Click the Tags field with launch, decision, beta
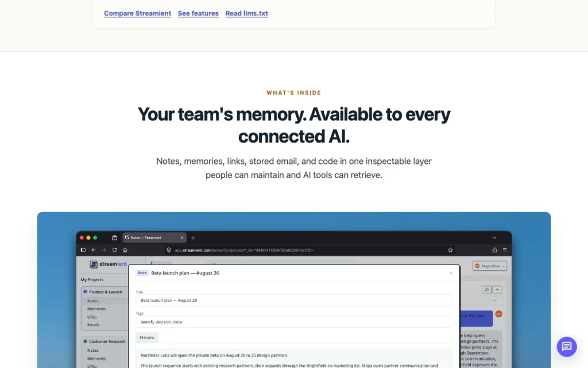Image resolution: width=588 pixels, height=368 pixels. click(294, 322)
